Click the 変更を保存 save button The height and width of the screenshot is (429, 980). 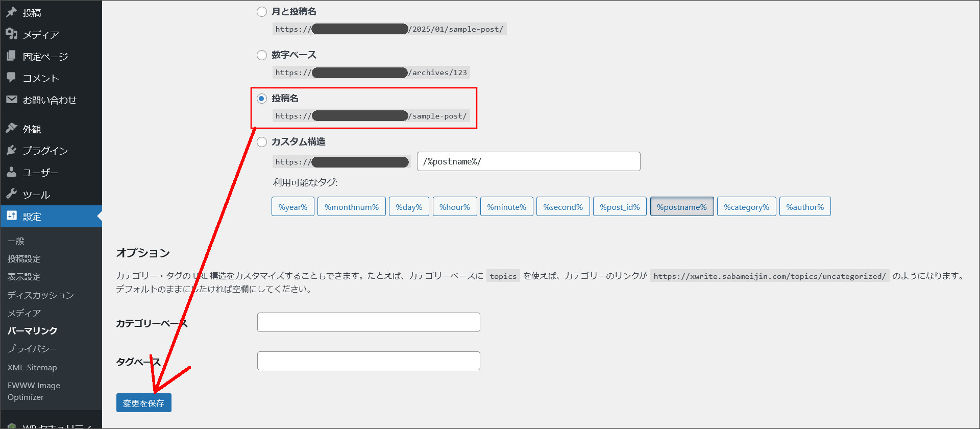tap(144, 403)
